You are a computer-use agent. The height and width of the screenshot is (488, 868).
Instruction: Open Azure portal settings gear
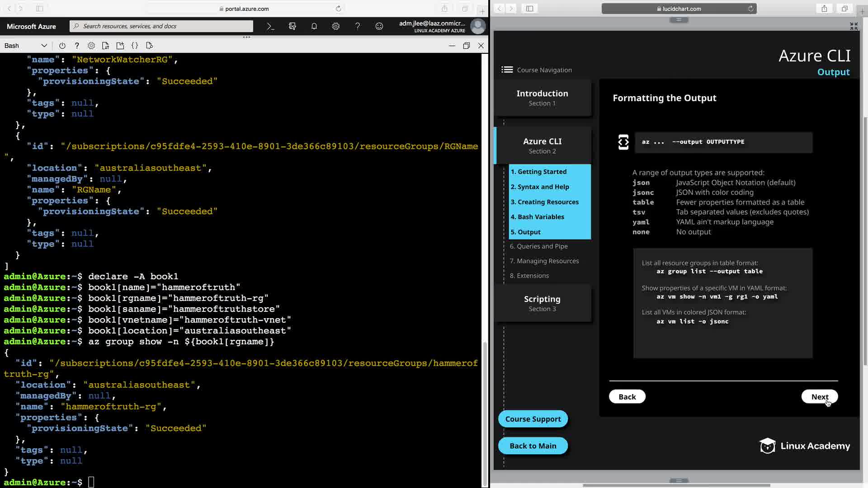tap(336, 26)
